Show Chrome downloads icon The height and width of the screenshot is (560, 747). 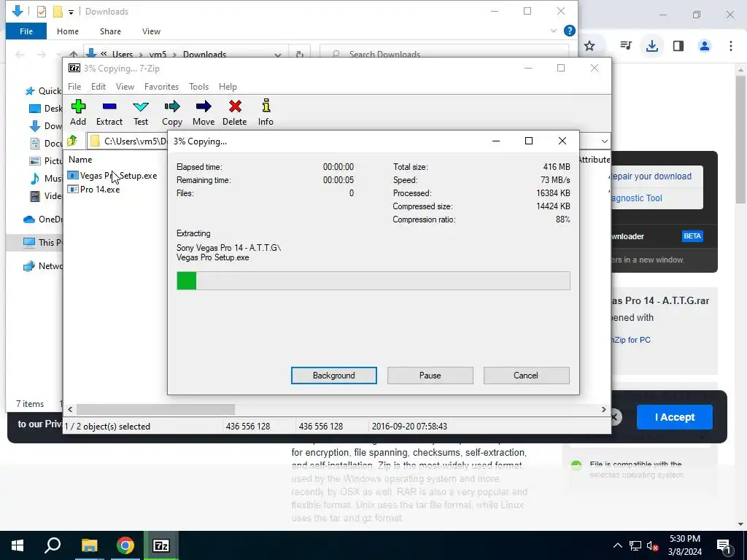click(x=651, y=46)
